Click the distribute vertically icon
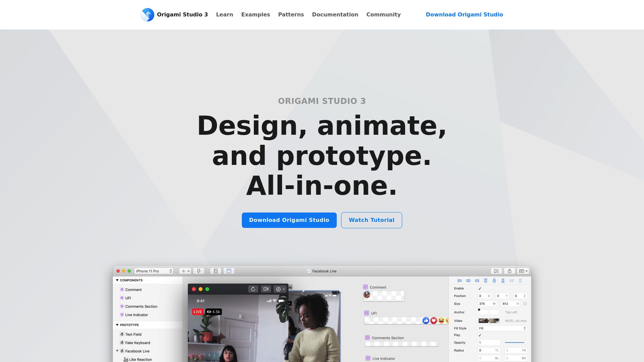Viewport: 644px width, 362px height. (x=520, y=281)
